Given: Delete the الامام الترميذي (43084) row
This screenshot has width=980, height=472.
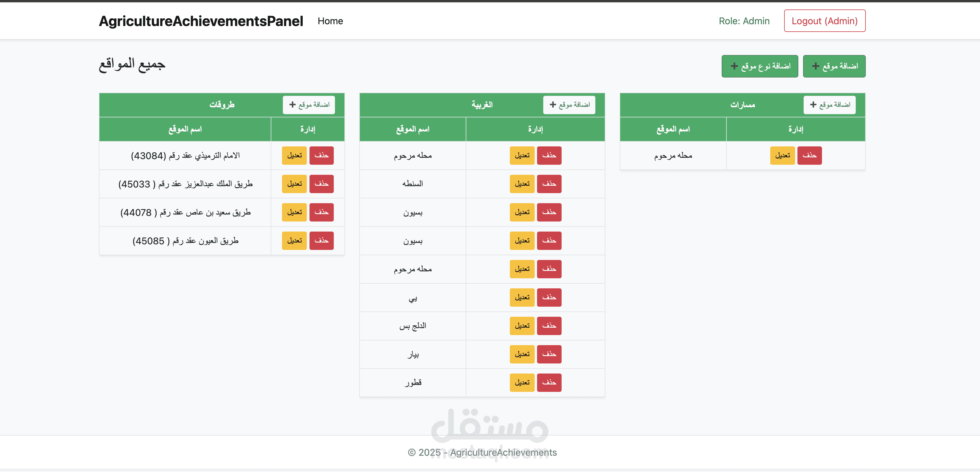Looking at the screenshot, I should [321, 155].
